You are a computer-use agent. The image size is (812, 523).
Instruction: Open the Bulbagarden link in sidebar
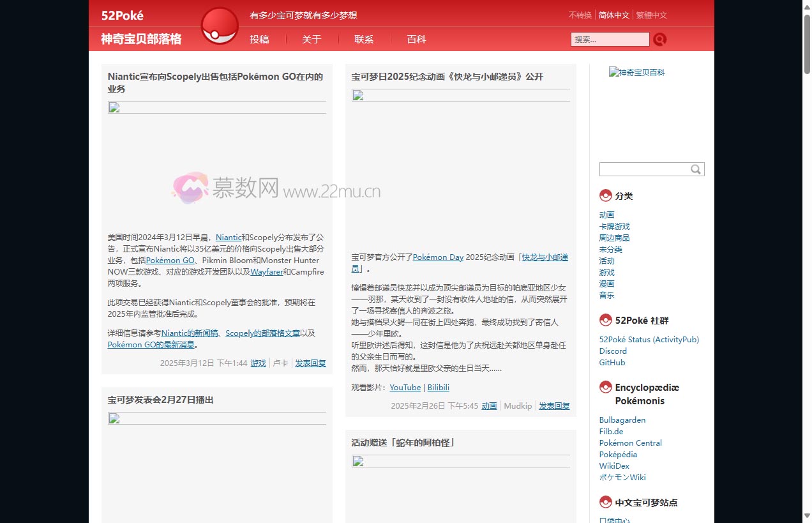[x=622, y=420]
